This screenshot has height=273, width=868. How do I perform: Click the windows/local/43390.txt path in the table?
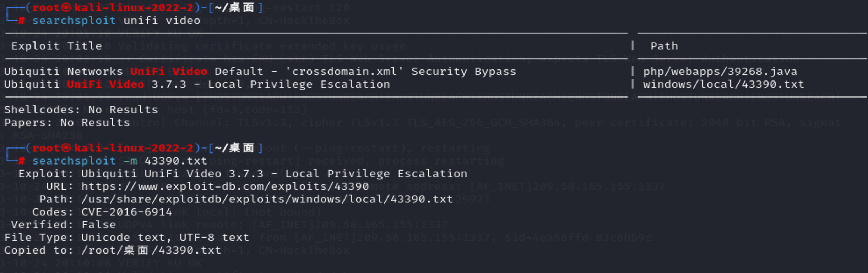coord(723,84)
